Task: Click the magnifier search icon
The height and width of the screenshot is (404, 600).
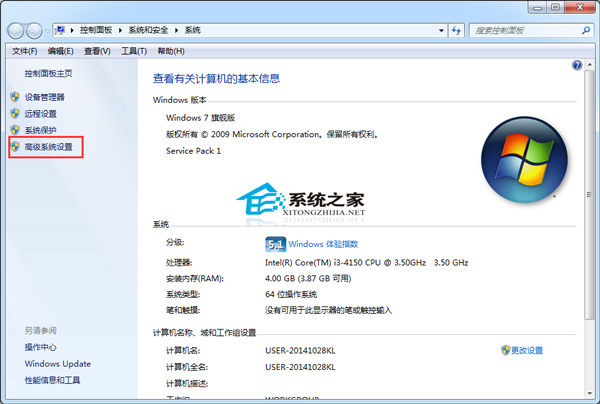Action: [x=586, y=30]
